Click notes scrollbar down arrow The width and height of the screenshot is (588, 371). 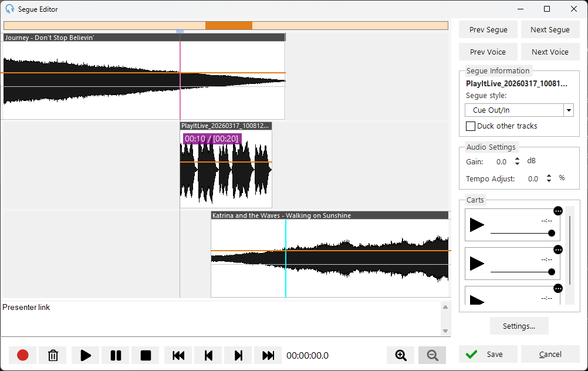445,331
